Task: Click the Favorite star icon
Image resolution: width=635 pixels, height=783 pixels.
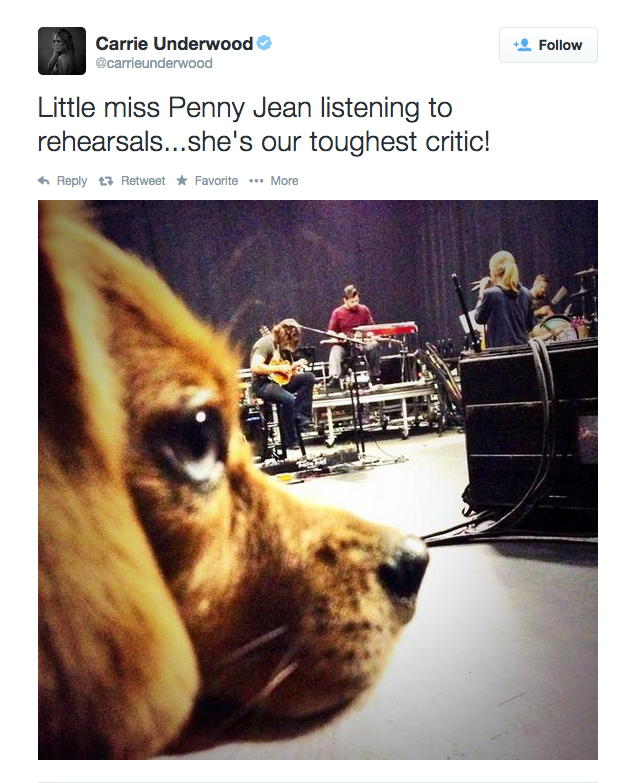Action: tap(182, 181)
